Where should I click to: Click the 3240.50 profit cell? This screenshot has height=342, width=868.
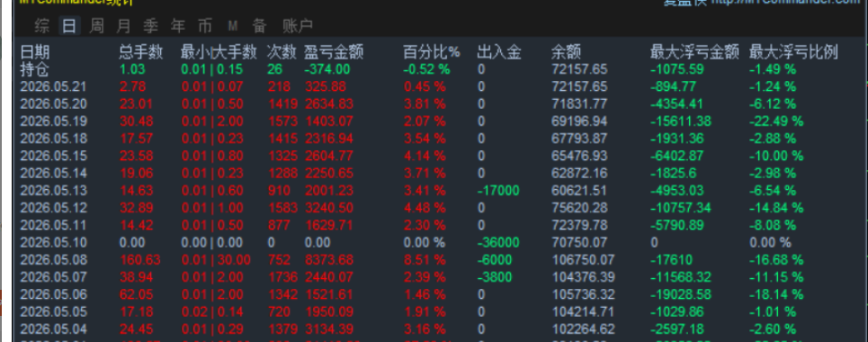click(329, 208)
